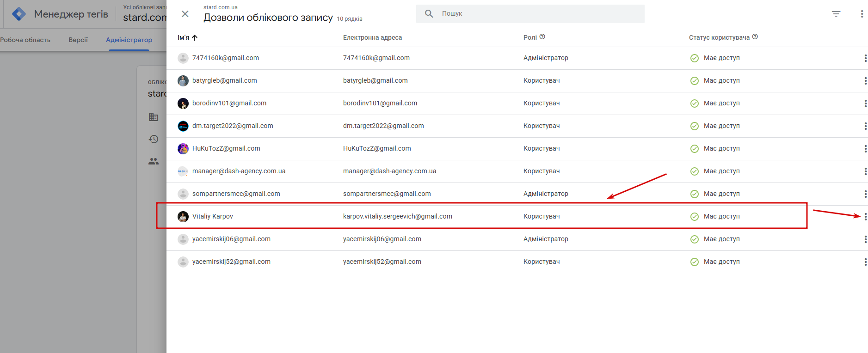Open the manager@dash-agency.com.ua user row
Image resolution: width=868 pixels, height=353 pixels.
(239, 171)
